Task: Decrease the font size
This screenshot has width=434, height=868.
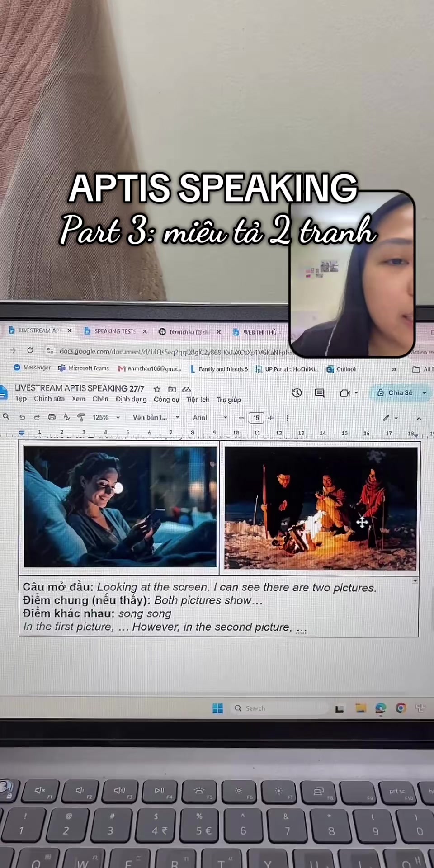Action: point(241,418)
